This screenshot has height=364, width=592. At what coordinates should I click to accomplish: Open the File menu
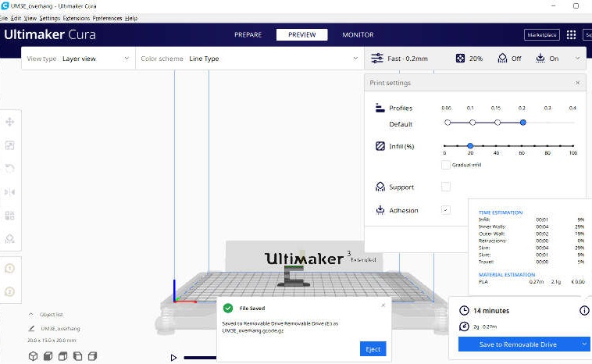(3, 18)
